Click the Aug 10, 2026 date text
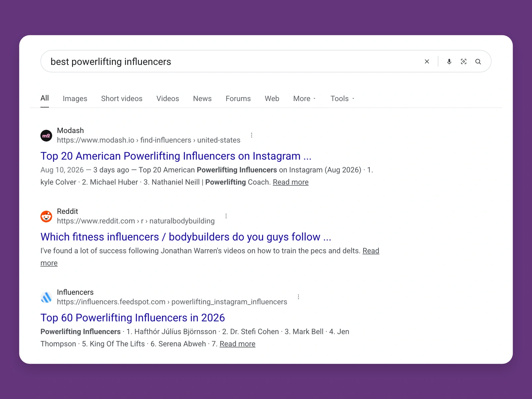The image size is (532, 399). click(x=62, y=170)
